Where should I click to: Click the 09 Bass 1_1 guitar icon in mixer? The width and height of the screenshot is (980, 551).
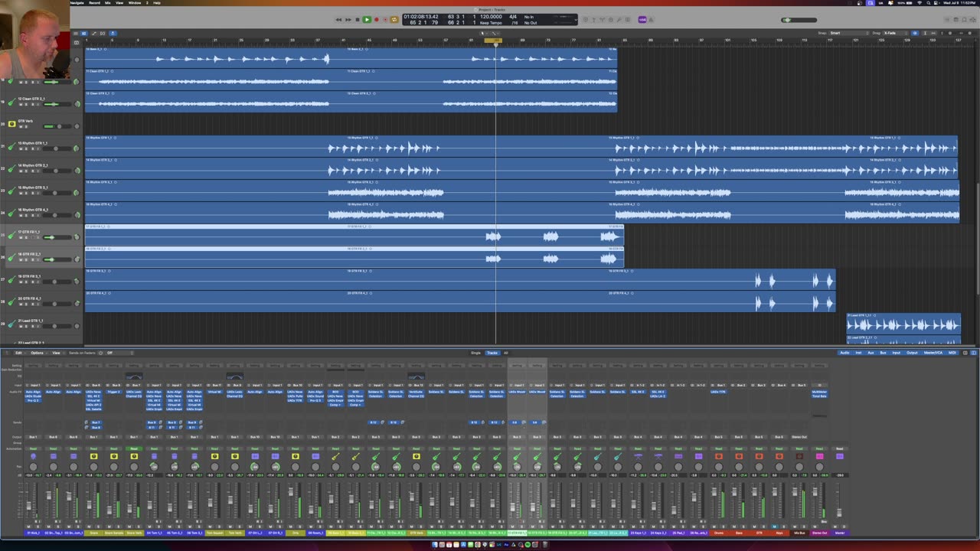click(335, 457)
